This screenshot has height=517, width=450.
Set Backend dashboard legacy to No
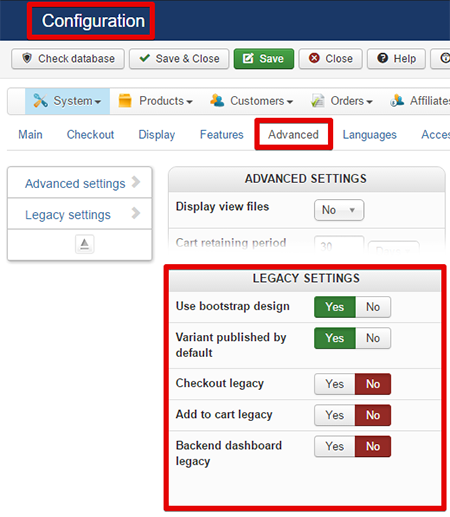click(373, 446)
